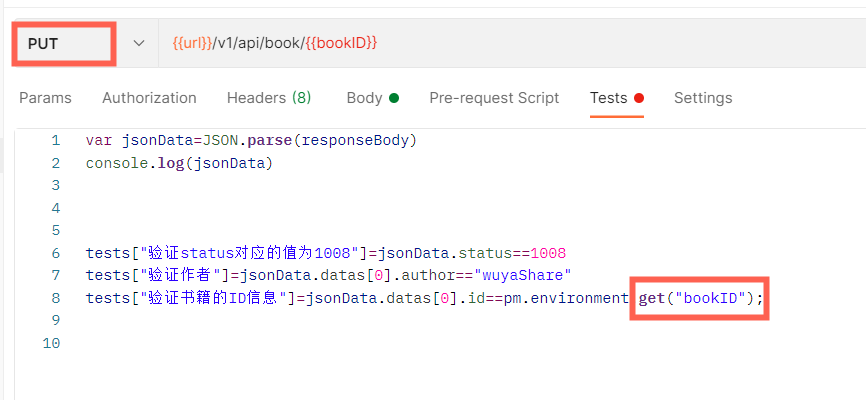866x400 pixels.
Task: Open the PUT HTTP method selector
Action: 64,44
